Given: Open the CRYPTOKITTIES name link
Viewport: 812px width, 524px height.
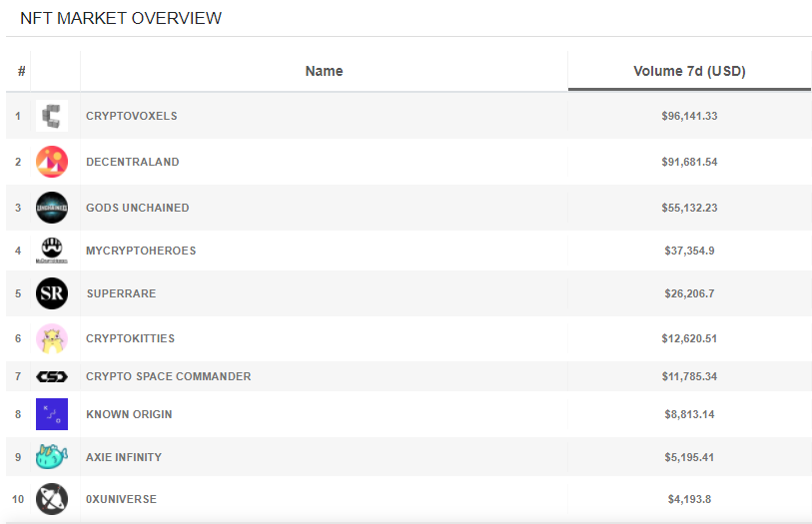Looking at the screenshot, I should pyautogui.click(x=131, y=338).
